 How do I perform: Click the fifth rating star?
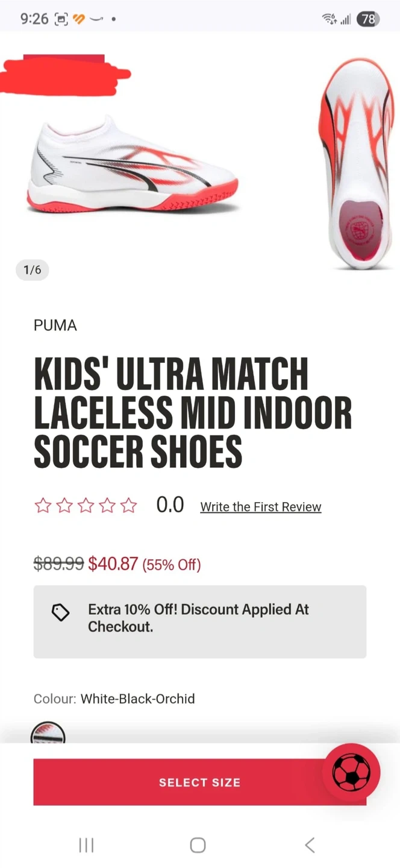pos(128,505)
